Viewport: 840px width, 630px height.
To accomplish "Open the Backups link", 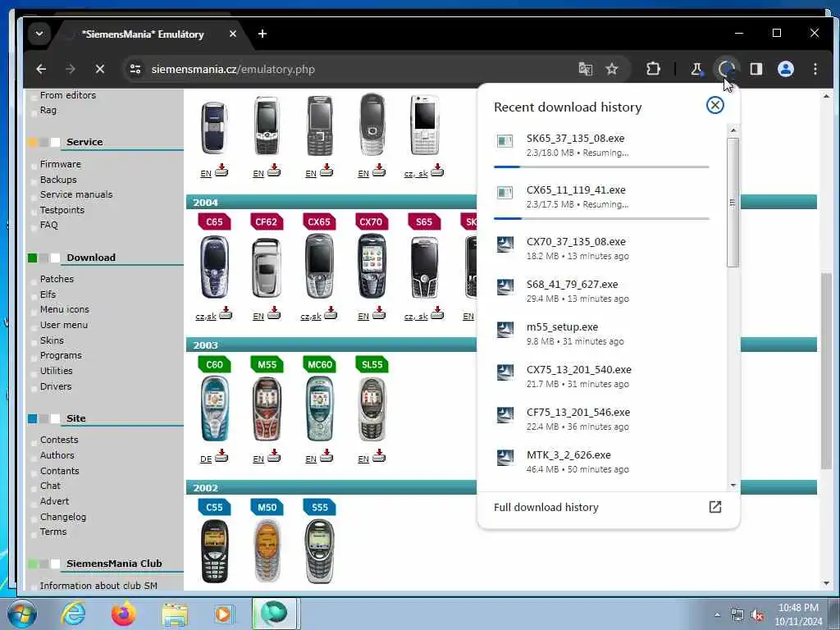I will pos(58,180).
